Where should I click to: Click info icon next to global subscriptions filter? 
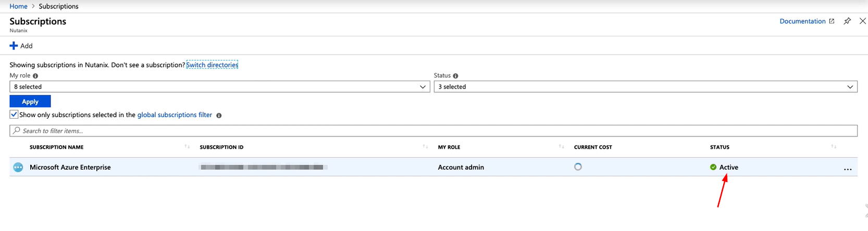(219, 115)
